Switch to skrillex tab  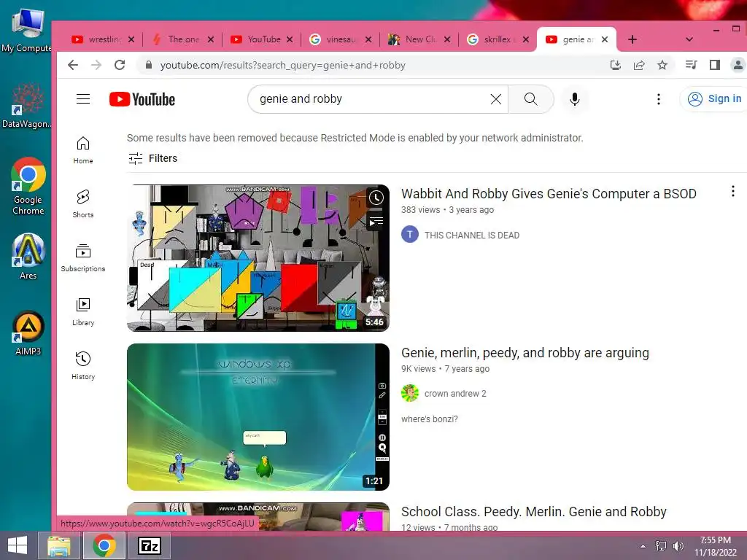(x=493, y=39)
